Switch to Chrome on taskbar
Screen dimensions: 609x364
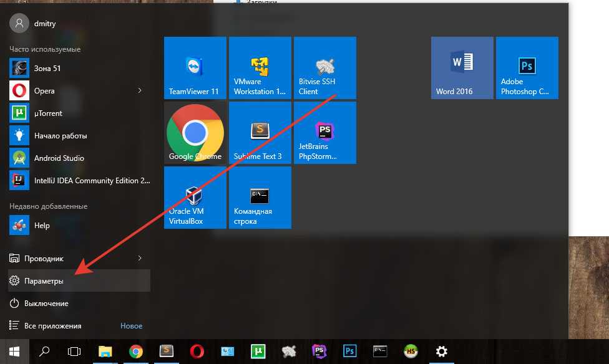(x=135, y=352)
